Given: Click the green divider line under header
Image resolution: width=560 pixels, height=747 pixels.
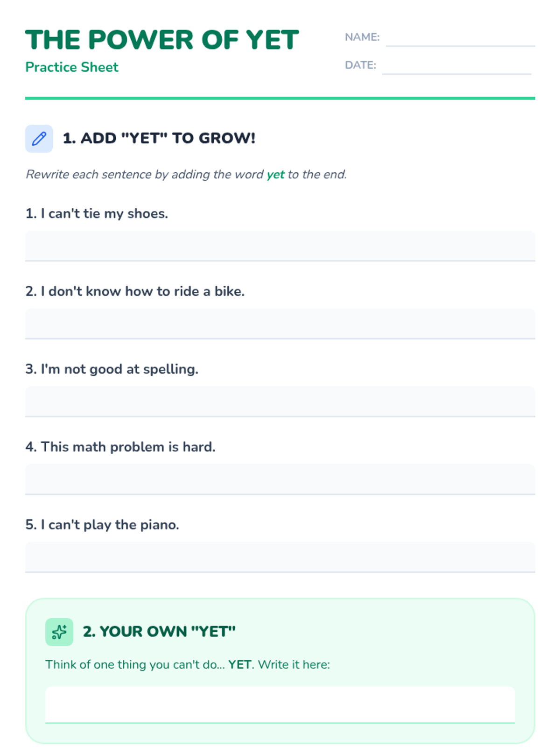Looking at the screenshot, I should click(x=280, y=98).
